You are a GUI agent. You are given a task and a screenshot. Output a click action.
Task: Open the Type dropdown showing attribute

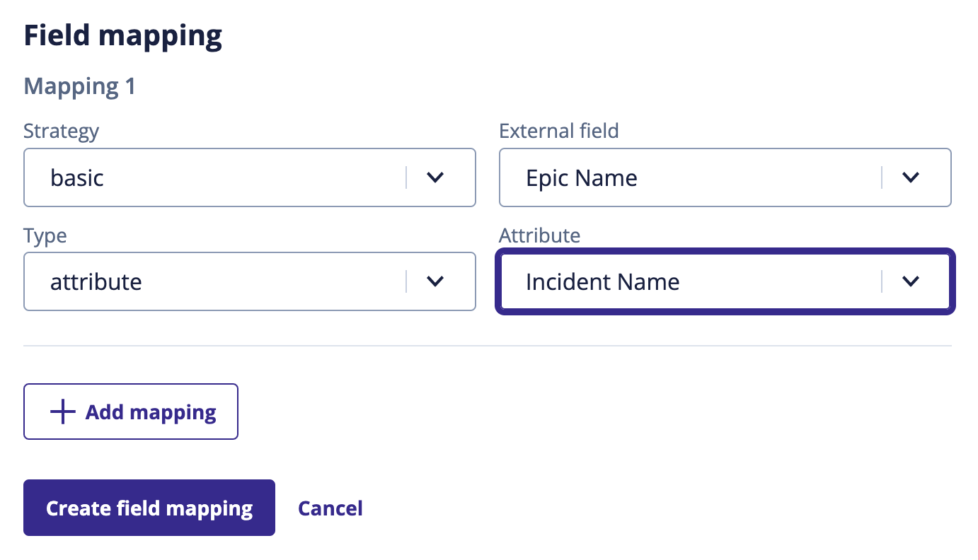[212, 281]
